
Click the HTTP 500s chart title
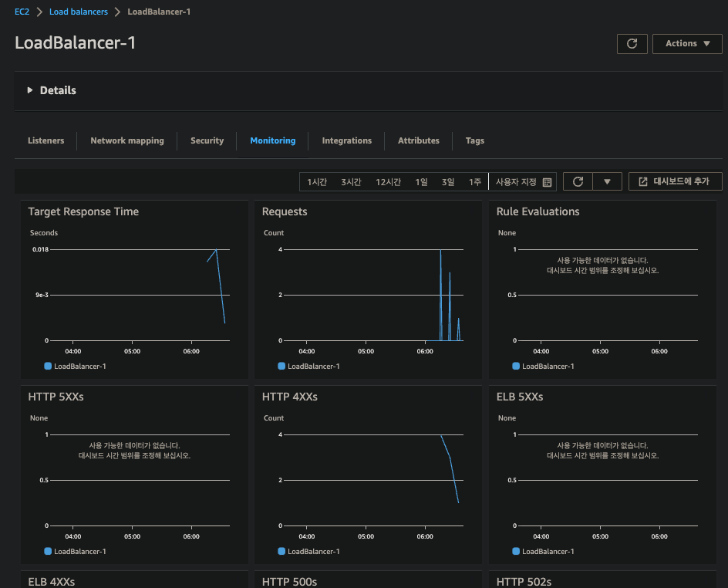click(289, 582)
